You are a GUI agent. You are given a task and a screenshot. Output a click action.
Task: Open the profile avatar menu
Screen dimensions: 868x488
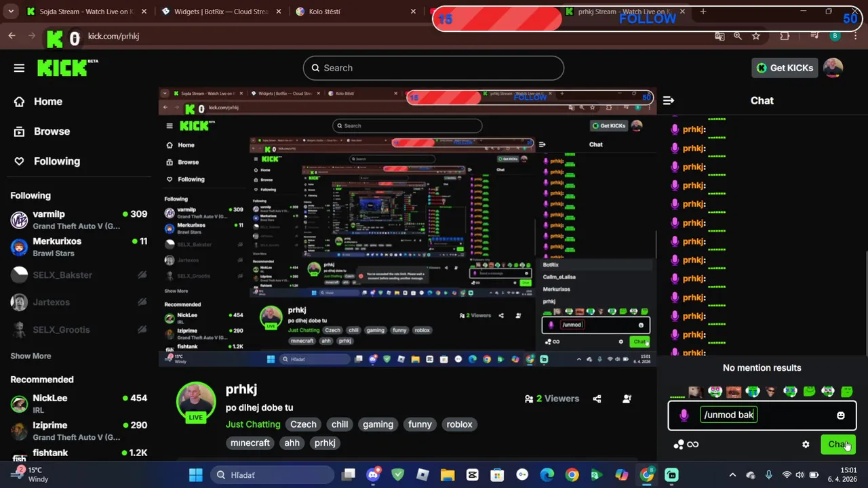833,68
